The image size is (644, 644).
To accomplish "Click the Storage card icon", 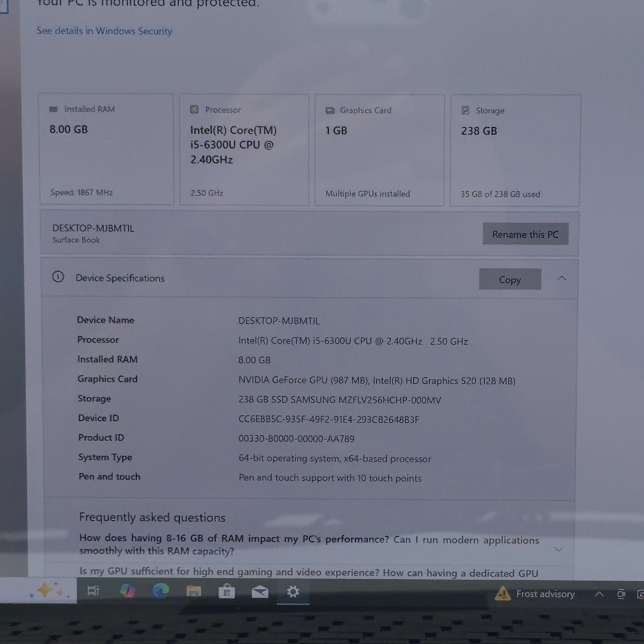I will pos(465,111).
